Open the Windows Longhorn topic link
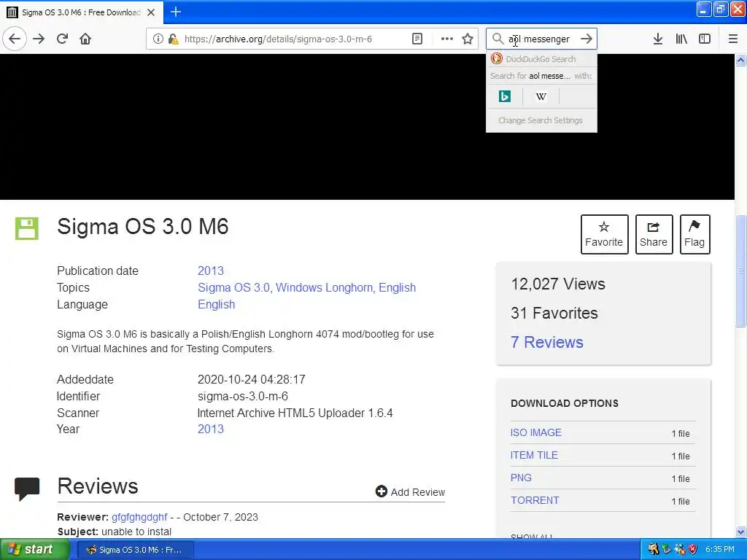Viewport: 747px width, 560px height. coord(324,287)
